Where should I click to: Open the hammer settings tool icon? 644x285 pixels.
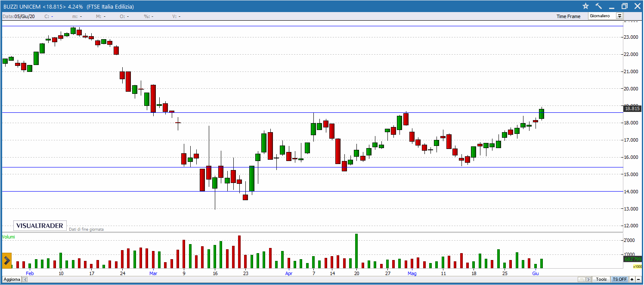[x=599, y=6]
